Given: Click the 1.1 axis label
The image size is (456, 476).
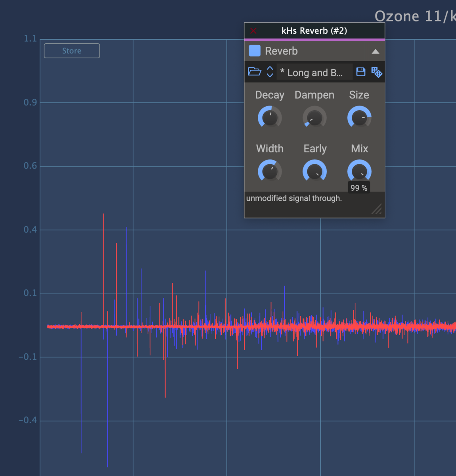Looking at the screenshot, I should (x=30, y=38).
